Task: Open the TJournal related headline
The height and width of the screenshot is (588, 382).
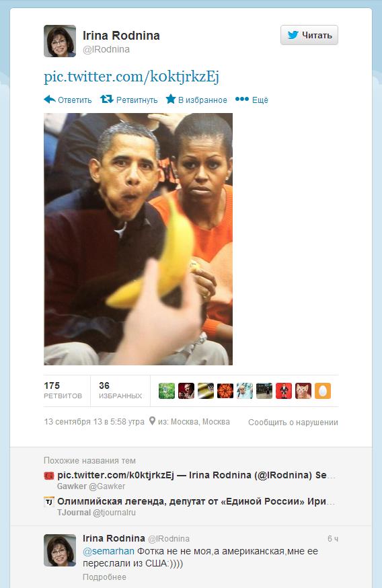Action: (196, 501)
